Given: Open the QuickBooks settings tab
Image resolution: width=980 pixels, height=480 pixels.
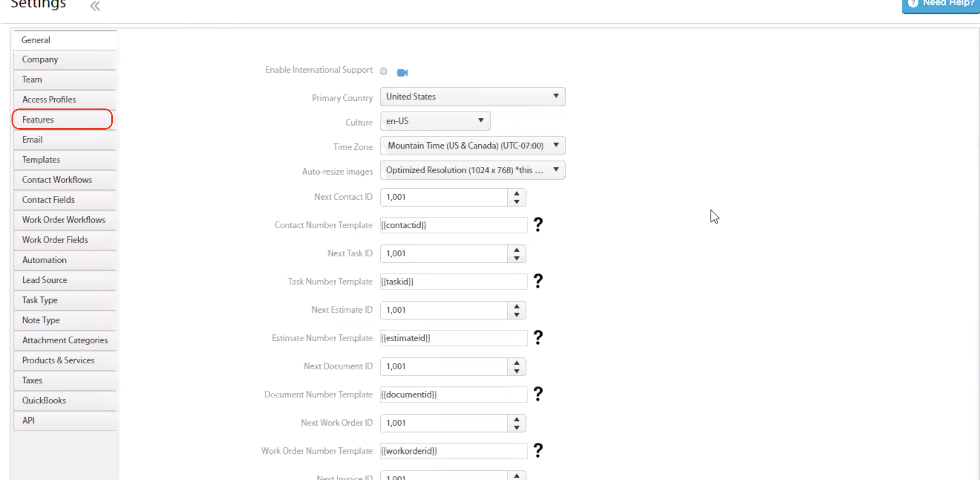Looking at the screenshot, I should [x=65, y=400].
